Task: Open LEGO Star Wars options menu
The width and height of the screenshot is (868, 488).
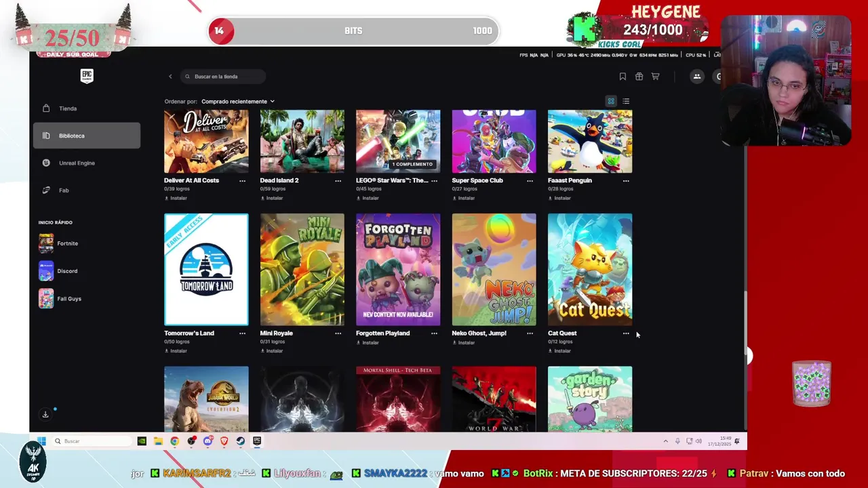Action: coord(434,181)
